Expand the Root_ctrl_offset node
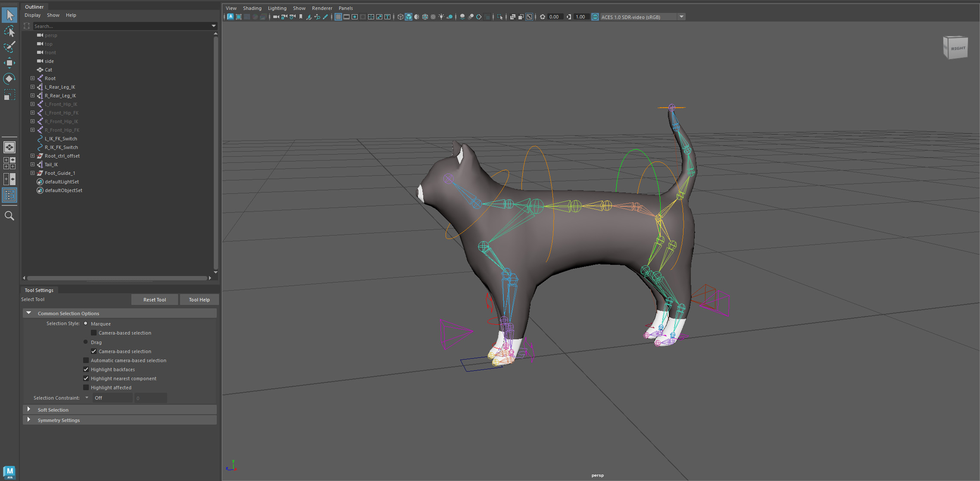The image size is (980, 481). click(32, 156)
